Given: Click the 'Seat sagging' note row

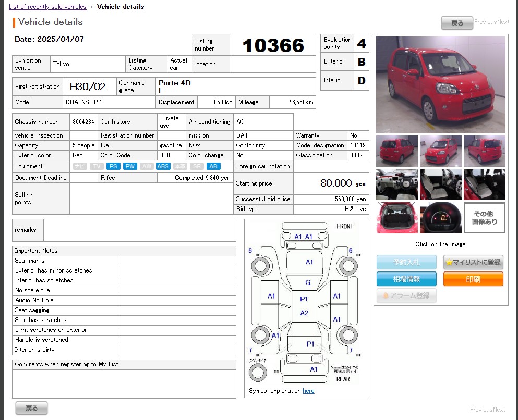Looking at the screenshot, I should 124,310.
